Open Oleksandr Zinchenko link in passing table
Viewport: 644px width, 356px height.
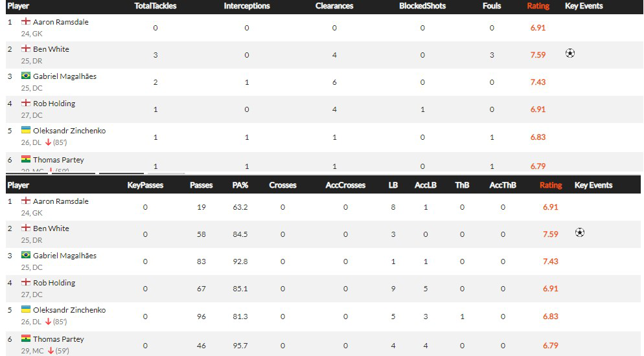click(x=69, y=310)
